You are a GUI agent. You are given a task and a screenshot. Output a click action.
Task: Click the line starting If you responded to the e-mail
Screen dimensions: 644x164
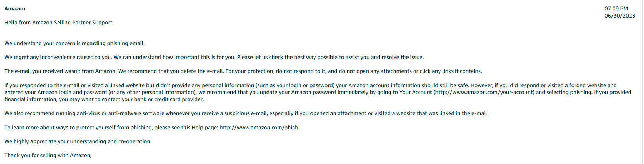pyautogui.click(x=310, y=85)
